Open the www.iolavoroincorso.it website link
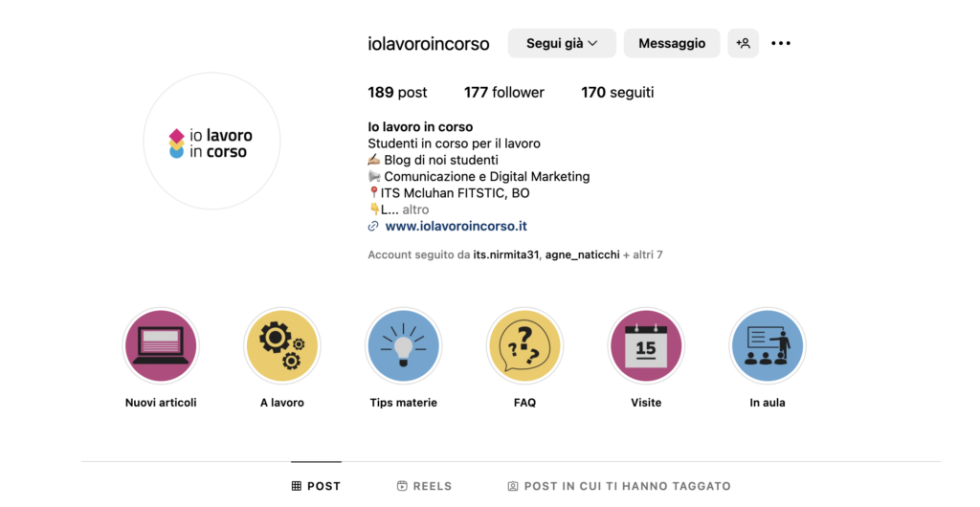This screenshot has height=507, width=980. point(456,227)
